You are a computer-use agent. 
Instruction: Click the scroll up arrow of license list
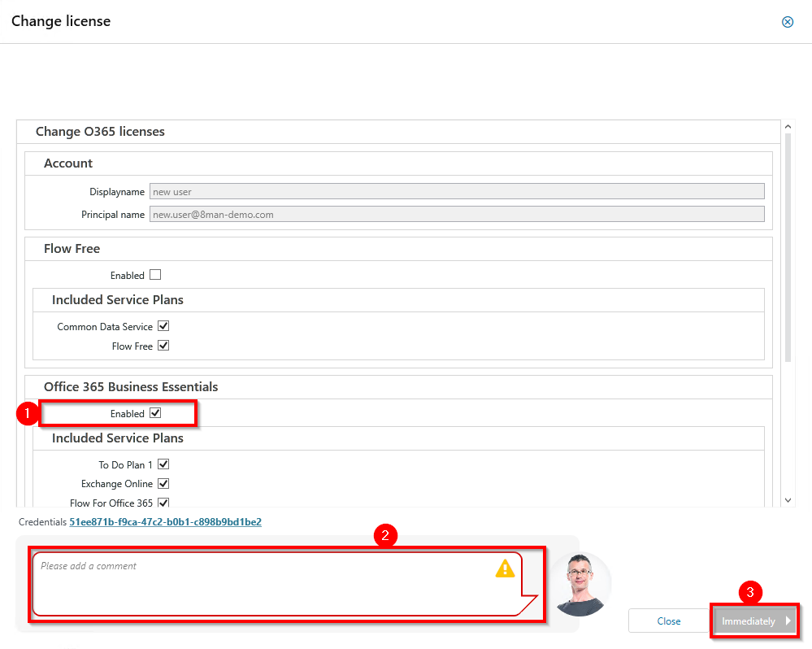(x=788, y=127)
